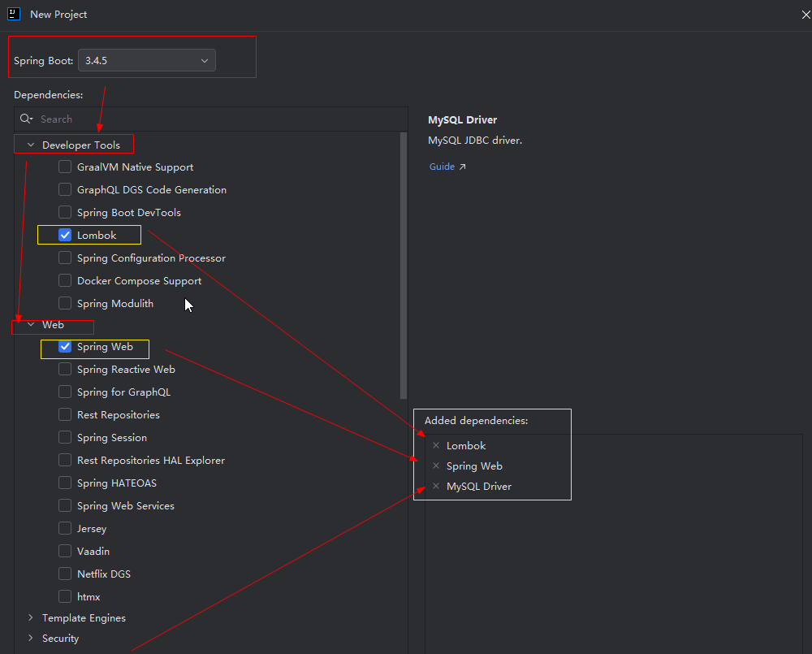The image size is (812, 654).
Task: Check the Spring Modulith checkbox
Action: point(65,303)
